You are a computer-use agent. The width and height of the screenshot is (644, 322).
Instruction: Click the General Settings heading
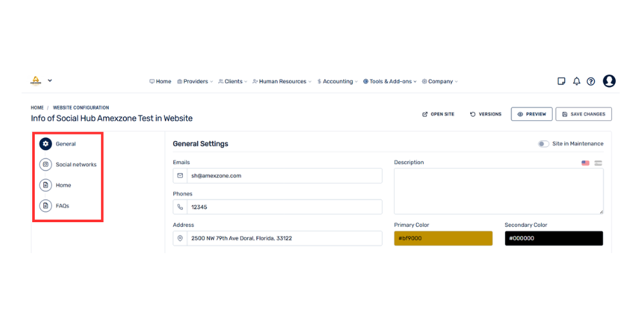click(x=200, y=144)
